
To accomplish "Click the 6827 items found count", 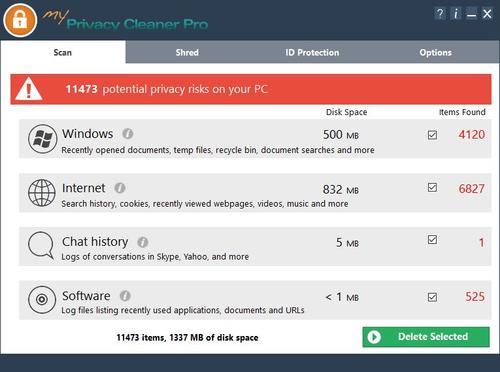I will 472,189.
